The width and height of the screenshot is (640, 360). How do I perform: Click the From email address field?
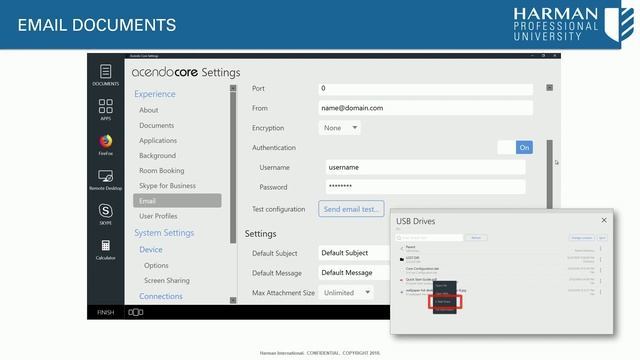[x=425, y=108]
